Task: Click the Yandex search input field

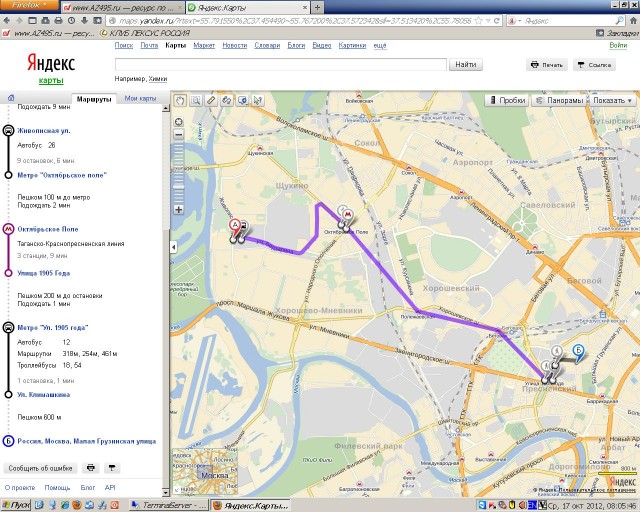Action: [x=279, y=64]
